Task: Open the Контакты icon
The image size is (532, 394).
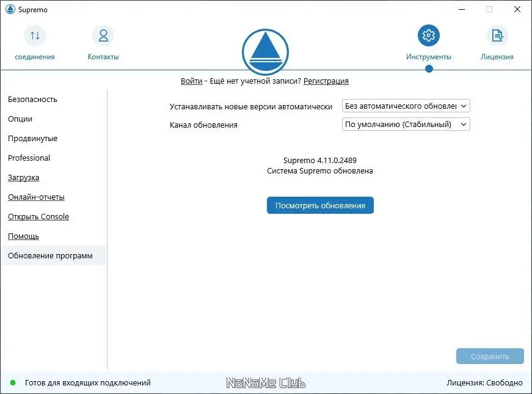Action: tap(102, 35)
